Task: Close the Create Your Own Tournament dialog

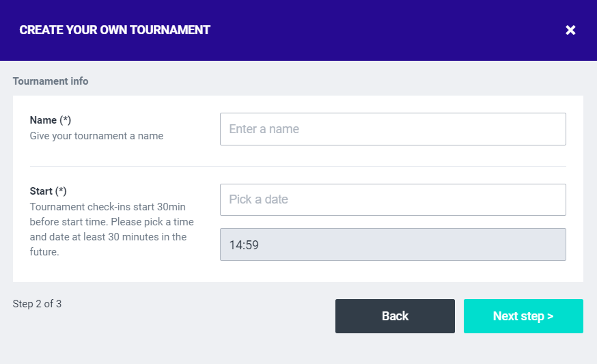Action: tap(570, 30)
